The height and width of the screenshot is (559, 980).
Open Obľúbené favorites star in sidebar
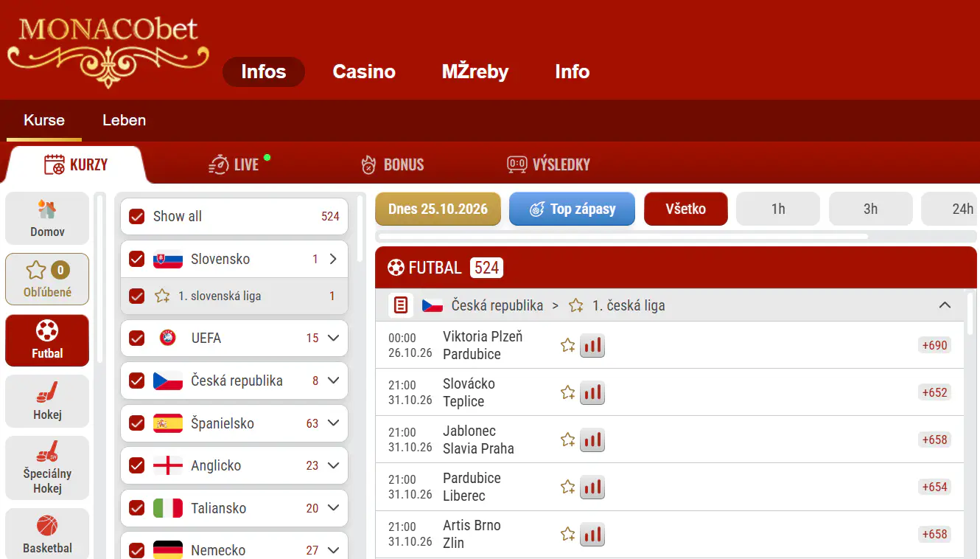click(x=47, y=279)
